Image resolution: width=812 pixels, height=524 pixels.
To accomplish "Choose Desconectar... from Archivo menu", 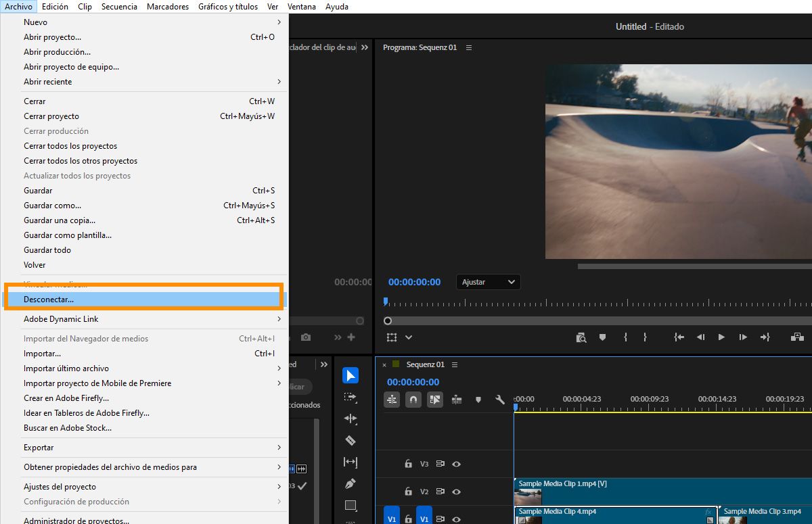I will point(143,299).
